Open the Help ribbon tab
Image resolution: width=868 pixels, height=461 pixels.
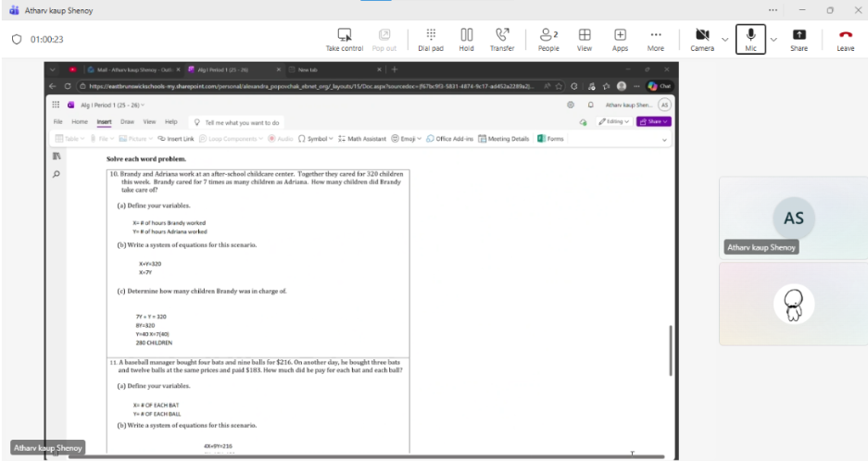coord(171,122)
